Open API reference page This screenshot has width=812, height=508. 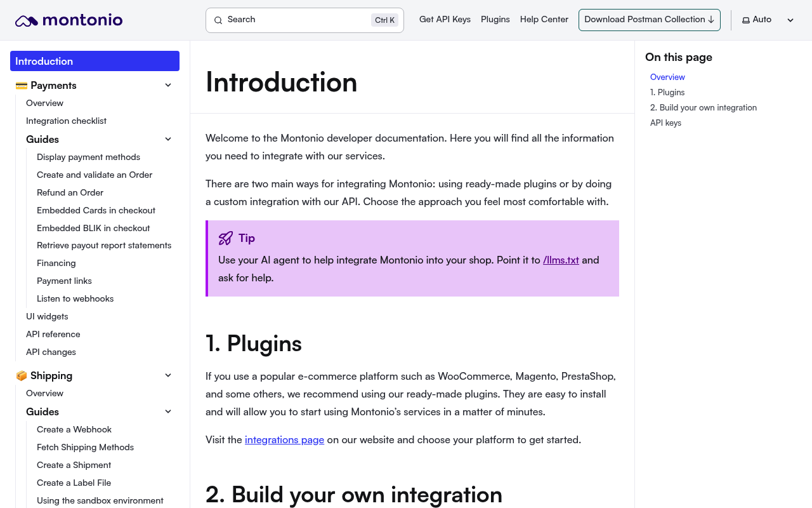(x=53, y=334)
